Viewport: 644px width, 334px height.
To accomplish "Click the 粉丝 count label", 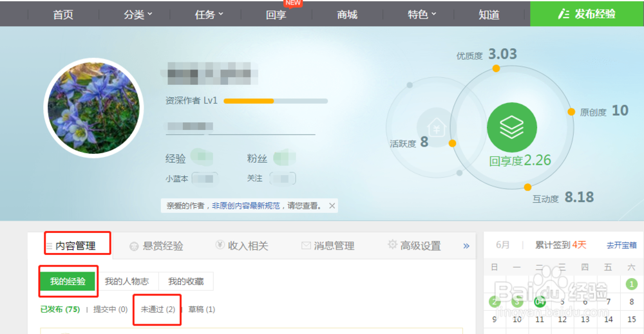I will [257, 158].
